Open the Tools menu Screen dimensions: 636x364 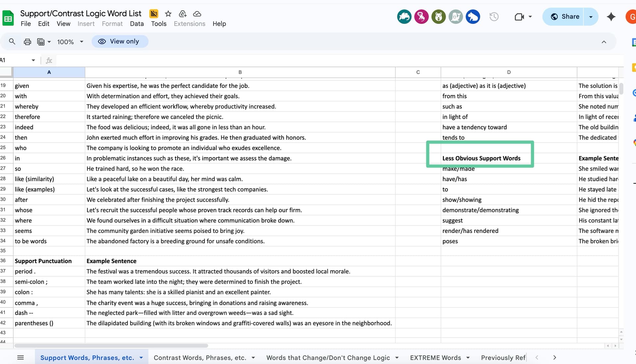159,24
